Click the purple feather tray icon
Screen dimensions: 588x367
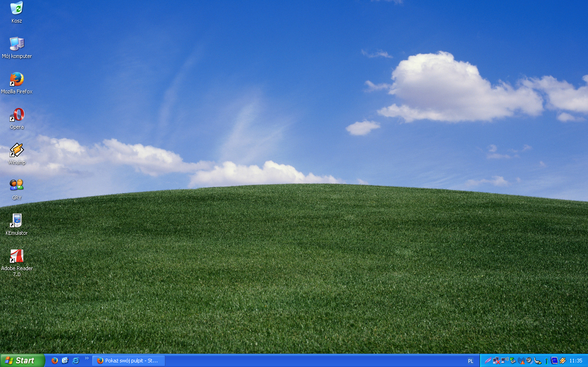(488, 361)
